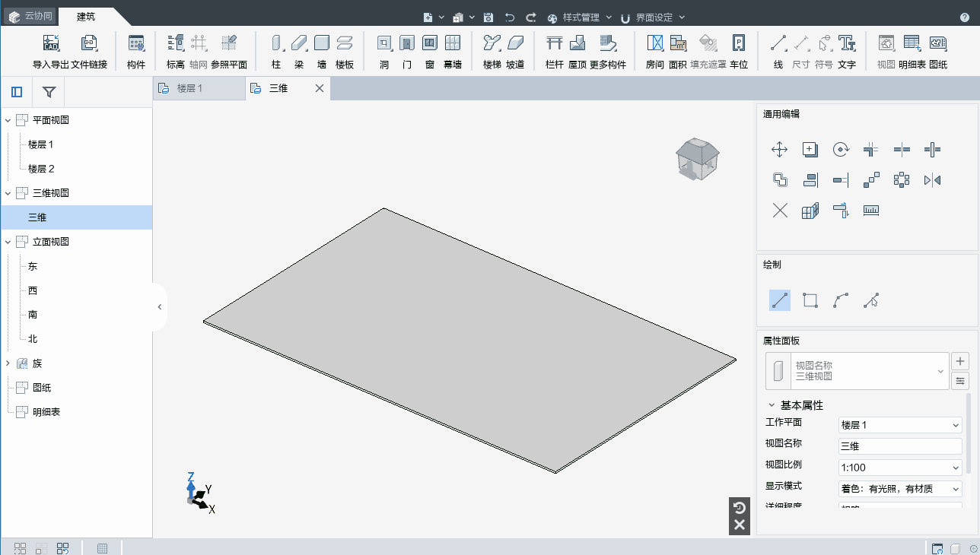This screenshot has width=980, height=555.
Task: Click the save button in title bar
Action: [488, 17]
